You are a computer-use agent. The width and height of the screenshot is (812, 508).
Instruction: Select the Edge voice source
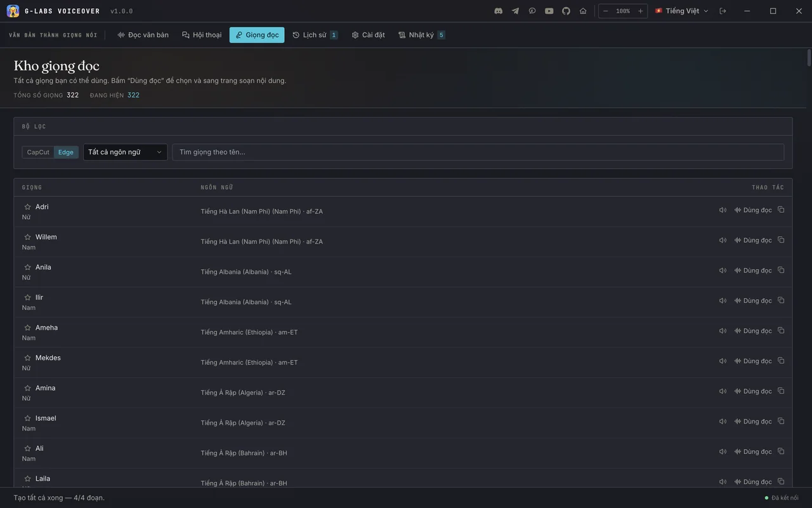tap(66, 152)
